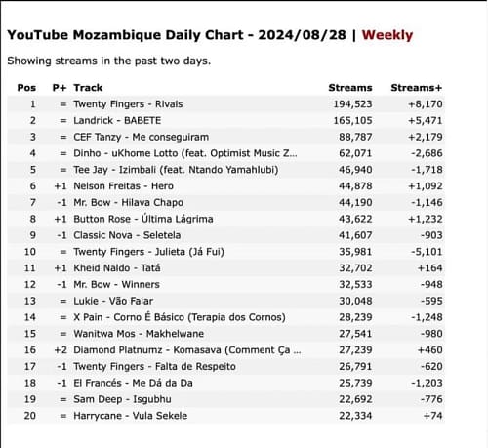488x448 pixels.
Task: Click Mr. Bow - Hilava Chapo
Action: tap(128, 202)
